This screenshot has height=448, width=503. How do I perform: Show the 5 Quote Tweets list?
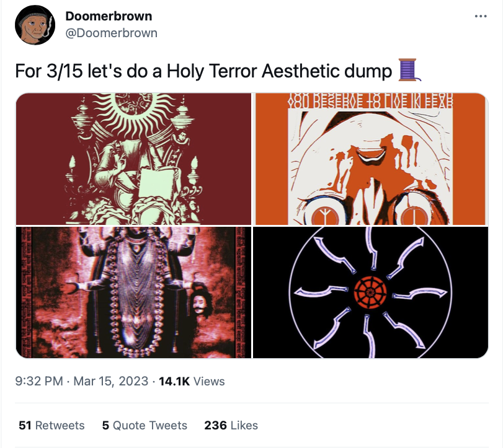(x=145, y=425)
